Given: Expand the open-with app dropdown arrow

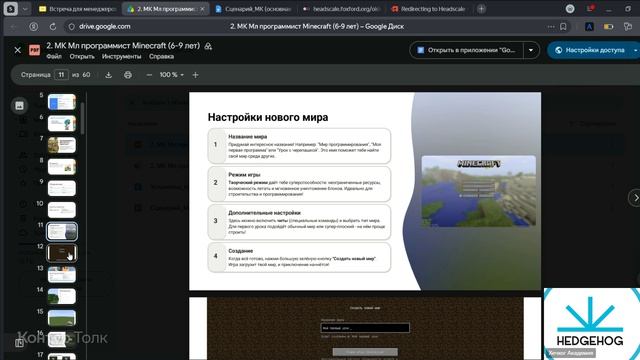Looking at the screenshot, I should [x=531, y=50].
